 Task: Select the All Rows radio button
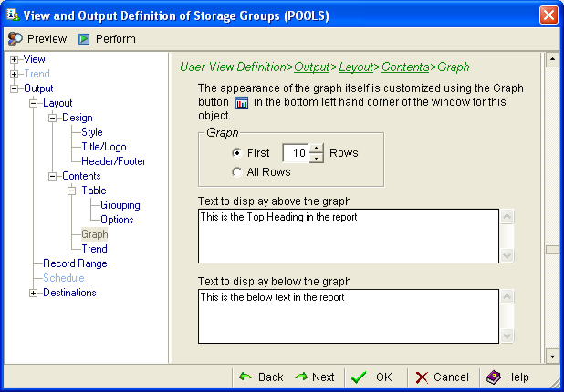236,172
